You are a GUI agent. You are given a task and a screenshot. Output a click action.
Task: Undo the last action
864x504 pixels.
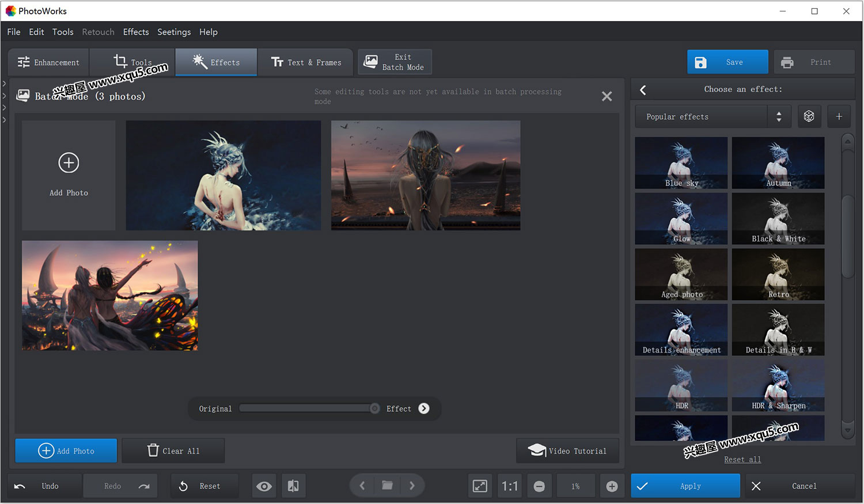44,486
